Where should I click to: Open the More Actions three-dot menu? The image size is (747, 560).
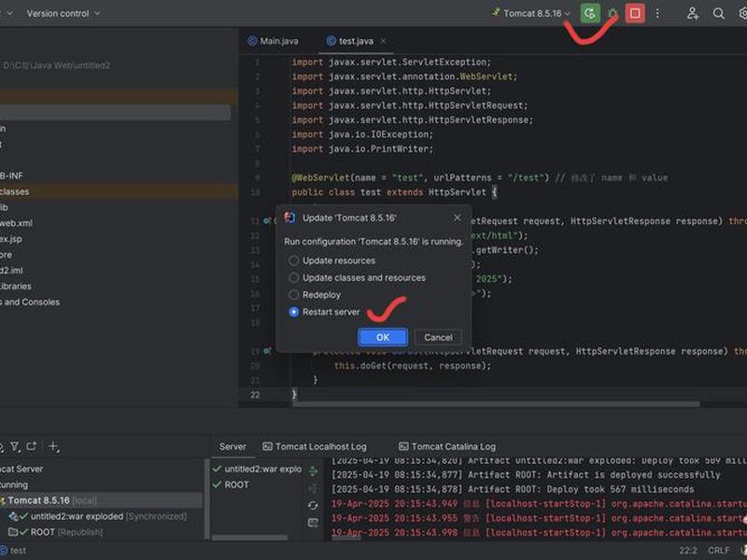coord(657,13)
